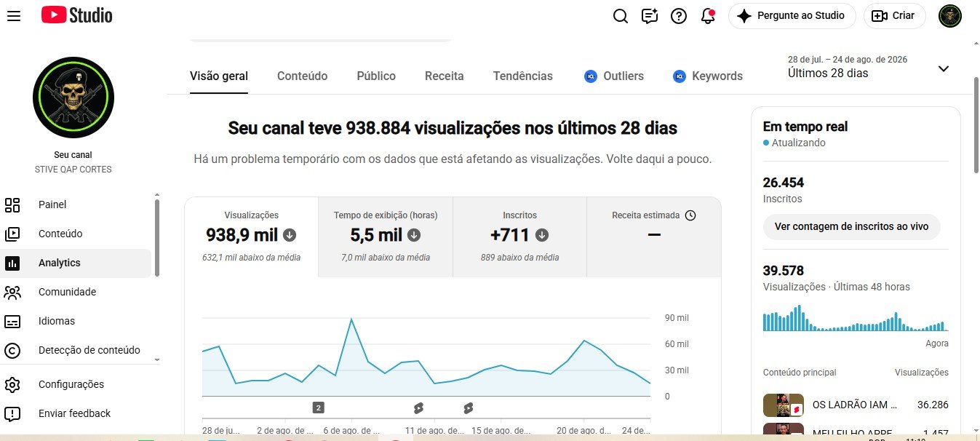Click Pergunte ao Studio button

coord(792,16)
